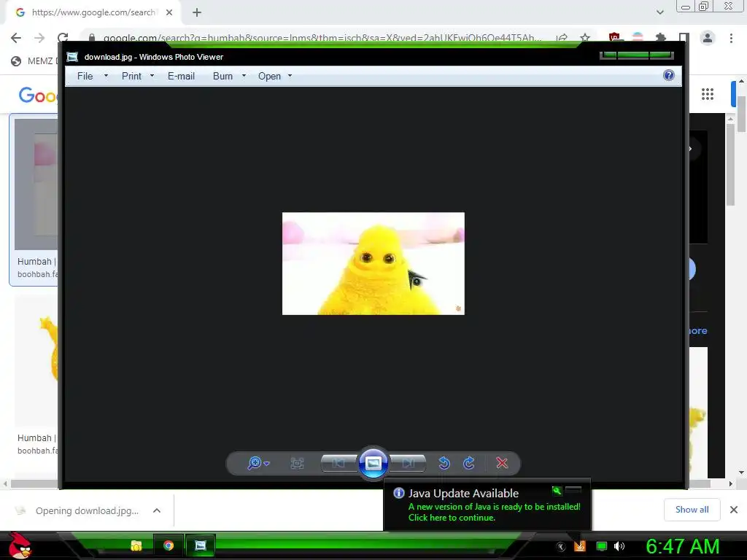Select the Google search tab

(x=93, y=12)
